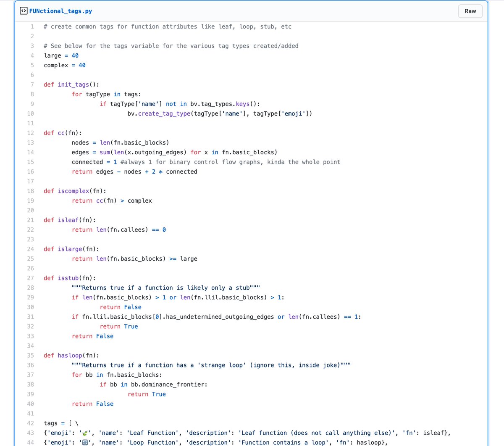Viewport: 504px width, 446px height.
Task: Select line number 18
Action: (31, 191)
